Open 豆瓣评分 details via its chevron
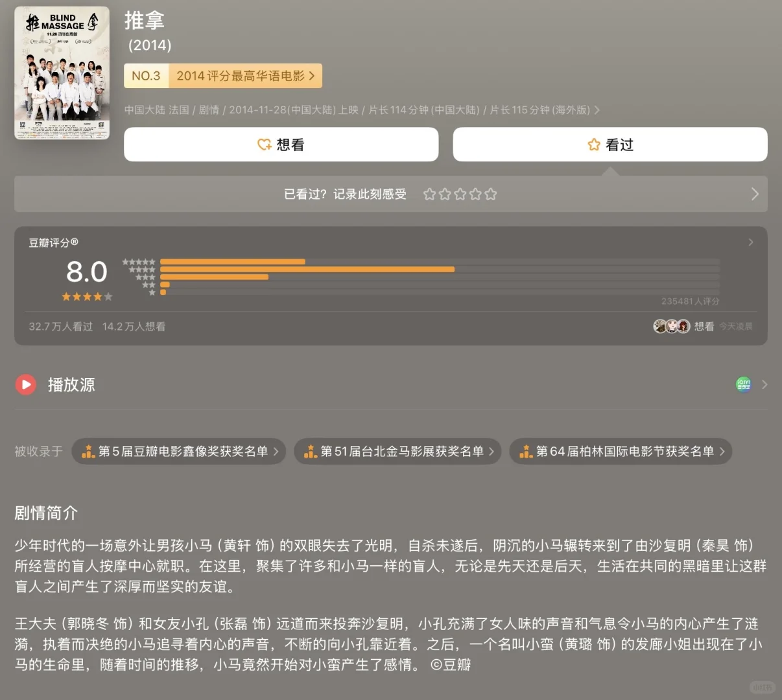The width and height of the screenshot is (782, 700). click(x=751, y=242)
